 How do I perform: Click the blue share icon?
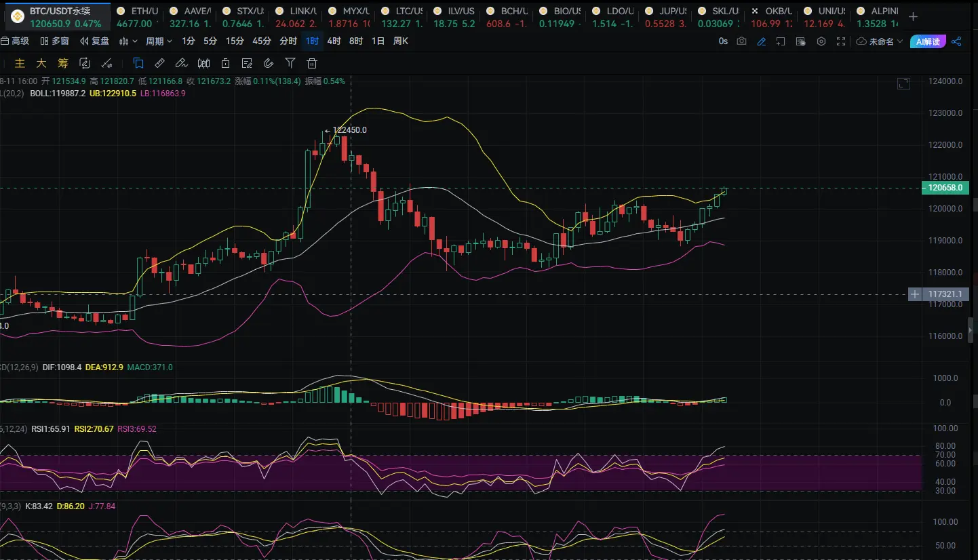(x=956, y=41)
